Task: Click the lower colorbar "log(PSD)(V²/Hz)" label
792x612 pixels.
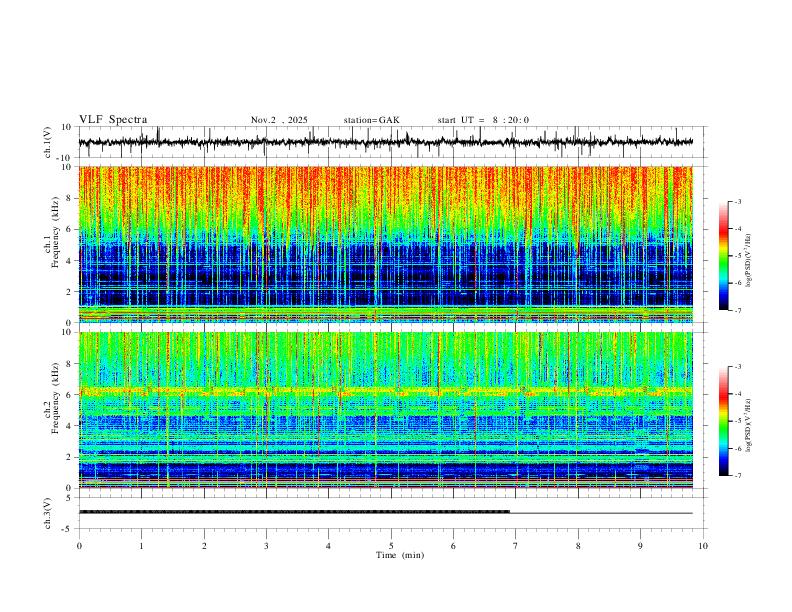Action: coord(749,427)
